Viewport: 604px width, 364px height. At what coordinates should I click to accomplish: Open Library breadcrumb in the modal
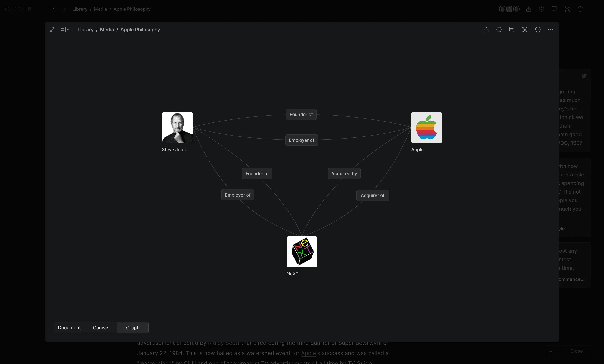point(85,30)
